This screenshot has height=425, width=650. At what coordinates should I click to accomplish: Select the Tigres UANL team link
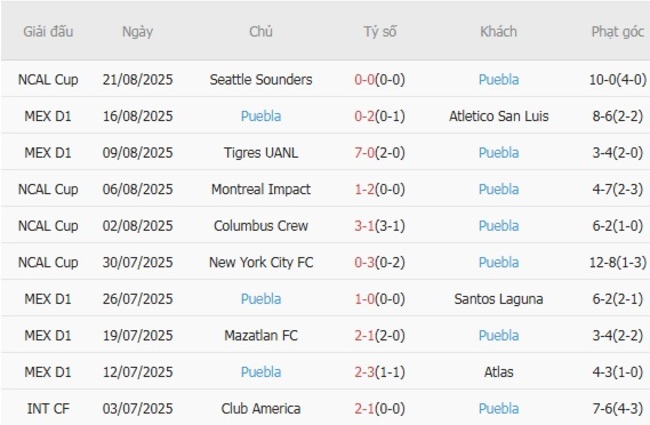tap(261, 153)
